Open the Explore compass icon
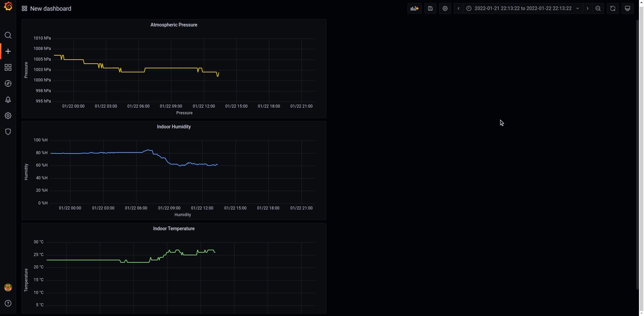 (8, 84)
